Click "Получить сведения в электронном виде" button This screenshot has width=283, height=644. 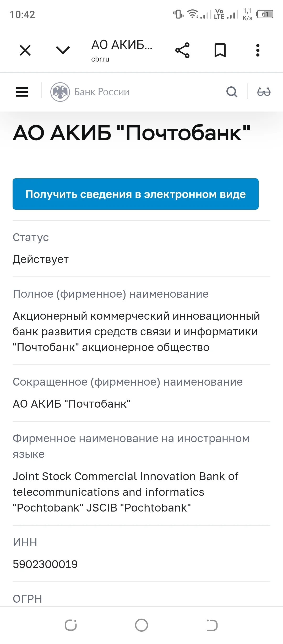(x=135, y=194)
